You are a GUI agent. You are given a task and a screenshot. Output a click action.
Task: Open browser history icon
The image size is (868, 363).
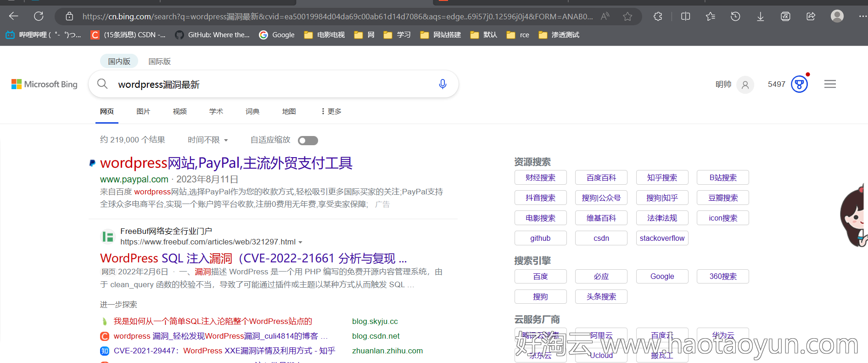coord(735,17)
